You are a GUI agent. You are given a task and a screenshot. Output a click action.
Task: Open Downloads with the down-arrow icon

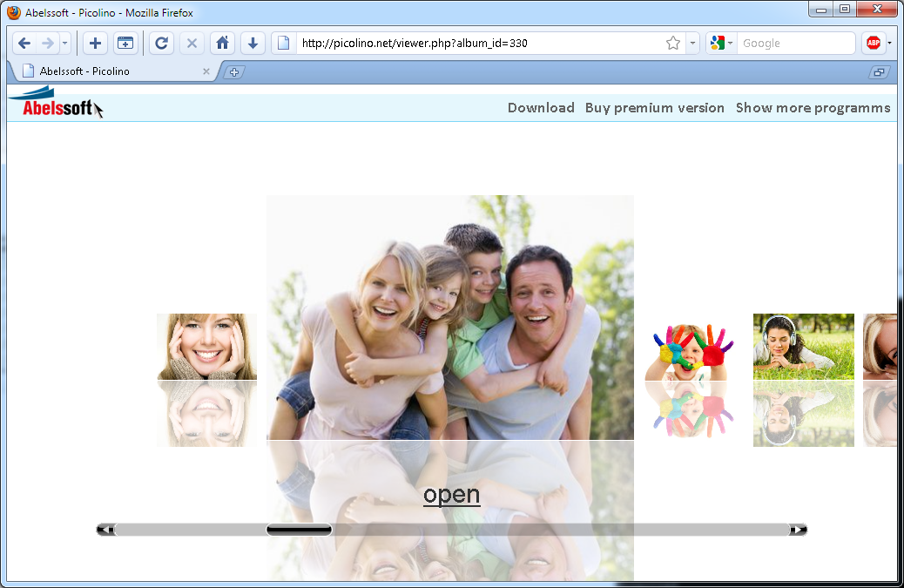coord(253,44)
